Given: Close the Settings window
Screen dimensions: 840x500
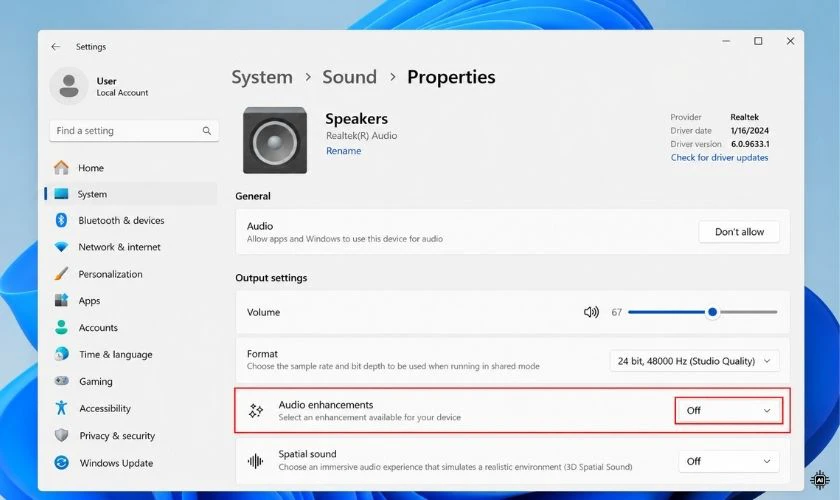Looking at the screenshot, I should [790, 41].
